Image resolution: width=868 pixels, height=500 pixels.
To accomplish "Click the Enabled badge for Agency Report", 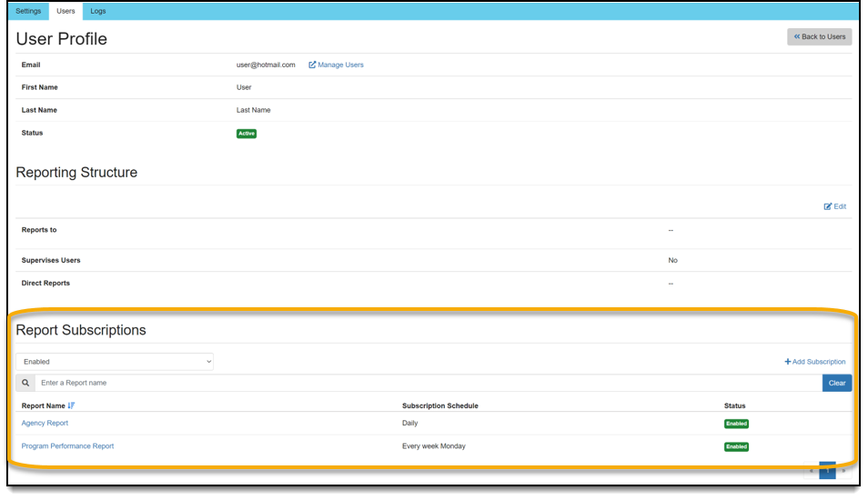I will (736, 424).
